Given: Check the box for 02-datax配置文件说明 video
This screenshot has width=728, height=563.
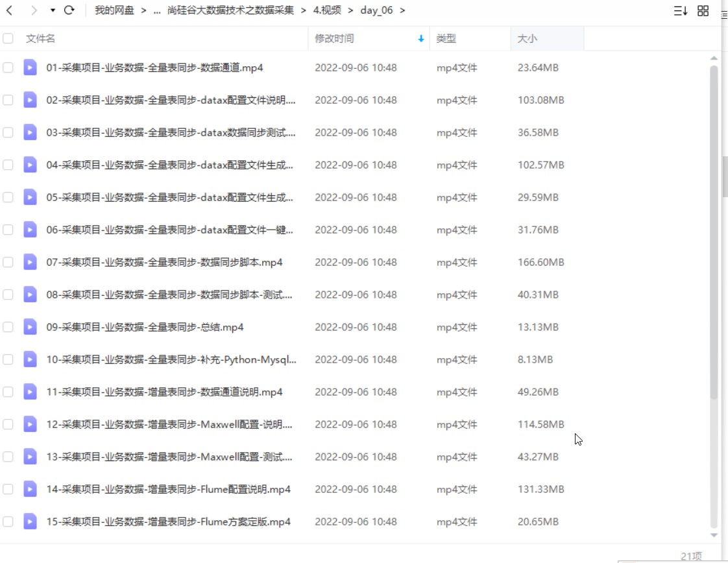Looking at the screenshot, I should coord(8,101).
